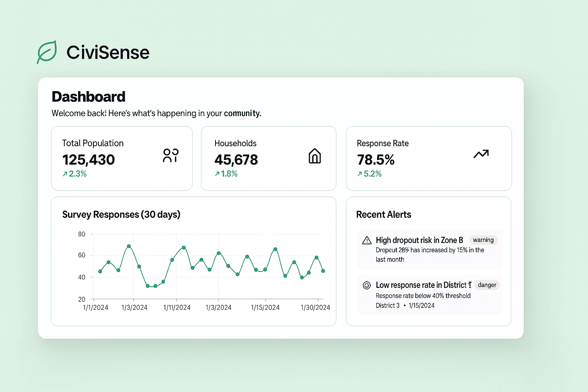Click the warning triangle icon beside Zone B alert

pos(366,240)
